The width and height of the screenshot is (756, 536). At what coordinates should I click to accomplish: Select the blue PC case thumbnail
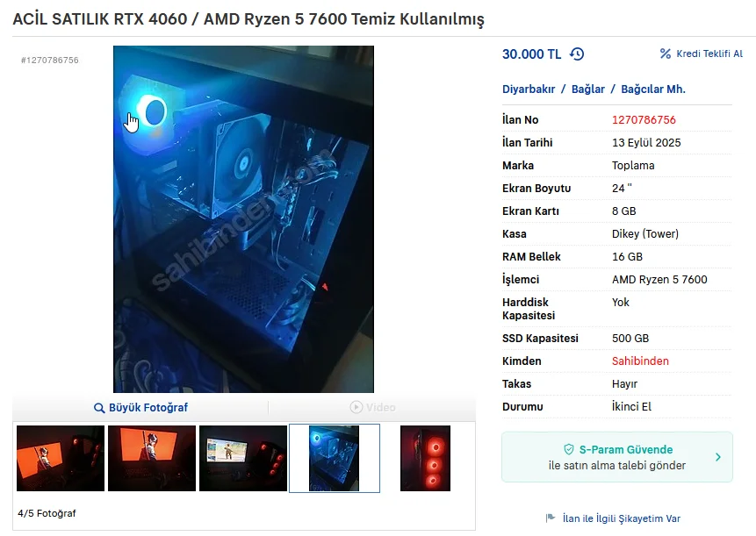(x=335, y=458)
